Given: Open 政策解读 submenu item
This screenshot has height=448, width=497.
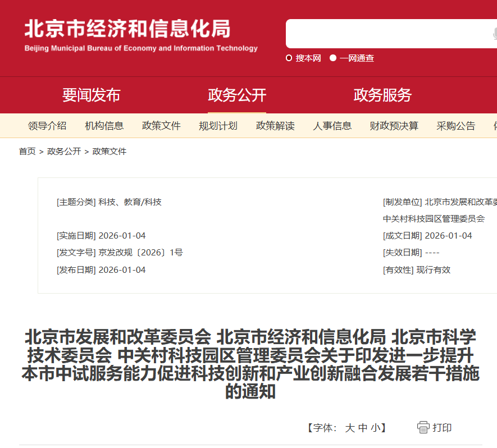Looking at the screenshot, I should coord(275,126).
